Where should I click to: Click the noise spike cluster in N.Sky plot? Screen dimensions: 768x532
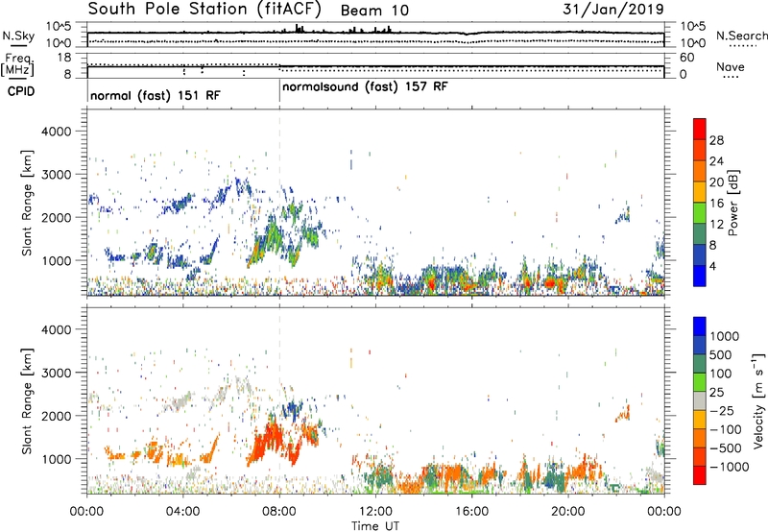click(x=300, y=29)
